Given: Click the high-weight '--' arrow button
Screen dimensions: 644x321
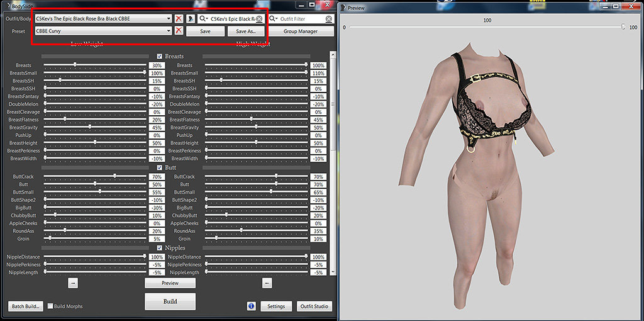Looking at the screenshot, I should pyautogui.click(x=267, y=283).
